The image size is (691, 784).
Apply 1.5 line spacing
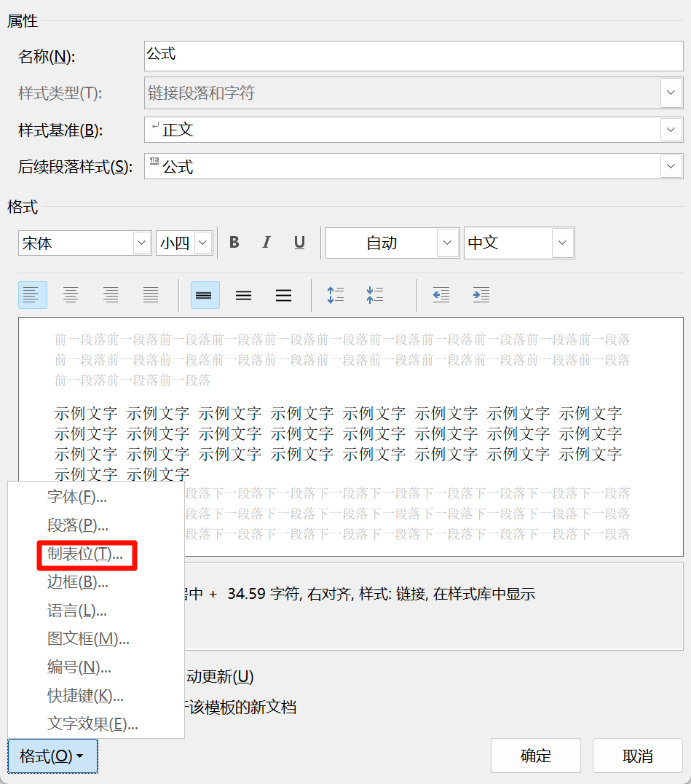coord(243,295)
